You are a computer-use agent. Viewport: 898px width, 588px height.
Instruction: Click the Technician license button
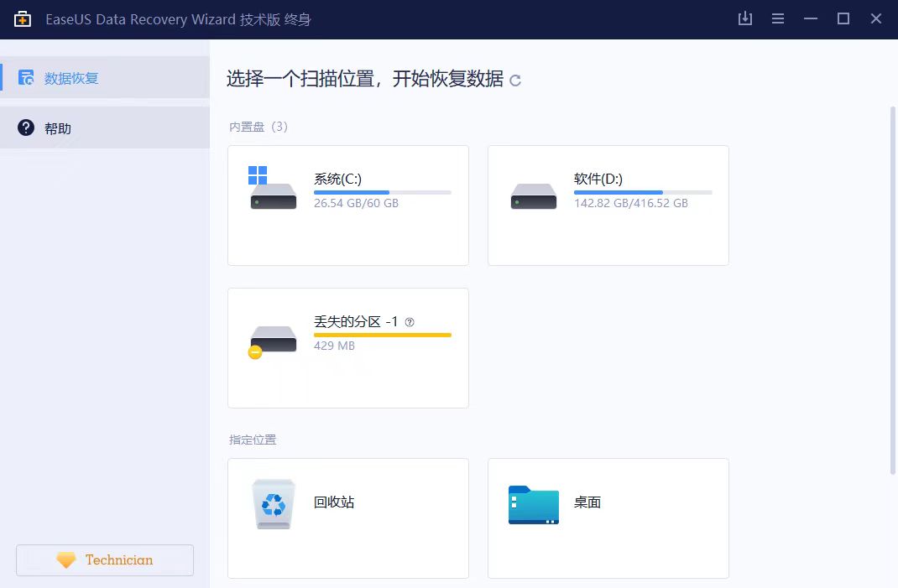pyautogui.click(x=105, y=560)
